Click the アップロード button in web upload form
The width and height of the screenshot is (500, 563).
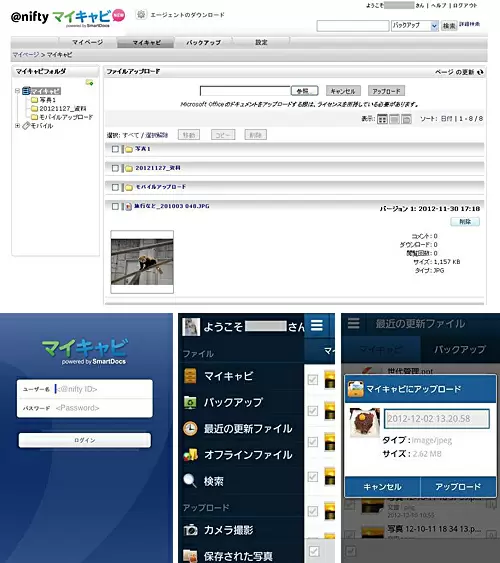click(x=386, y=91)
